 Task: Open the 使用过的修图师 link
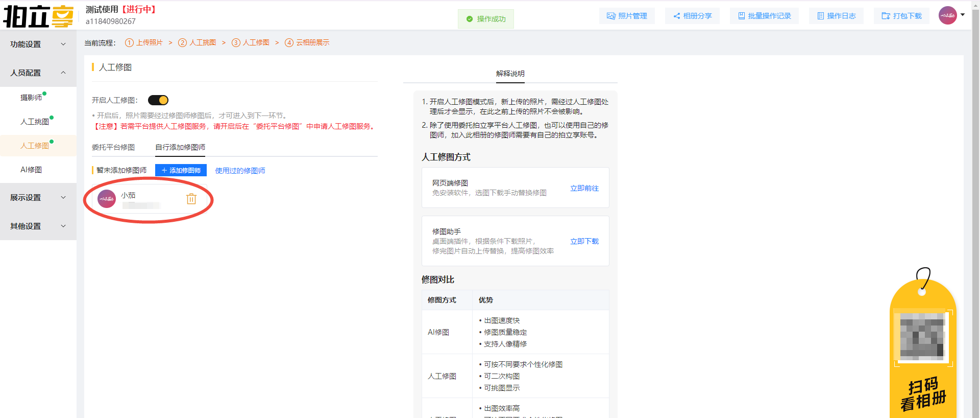tap(240, 171)
